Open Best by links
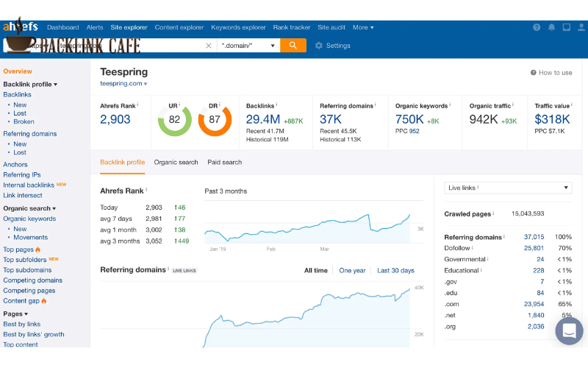This screenshot has width=588, height=368. [x=22, y=324]
